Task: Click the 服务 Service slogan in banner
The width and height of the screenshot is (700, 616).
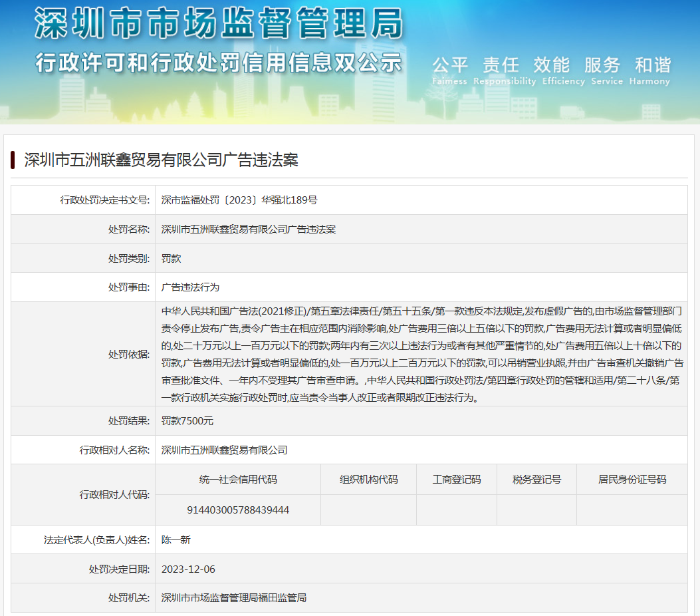Action: [x=602, y=70]
